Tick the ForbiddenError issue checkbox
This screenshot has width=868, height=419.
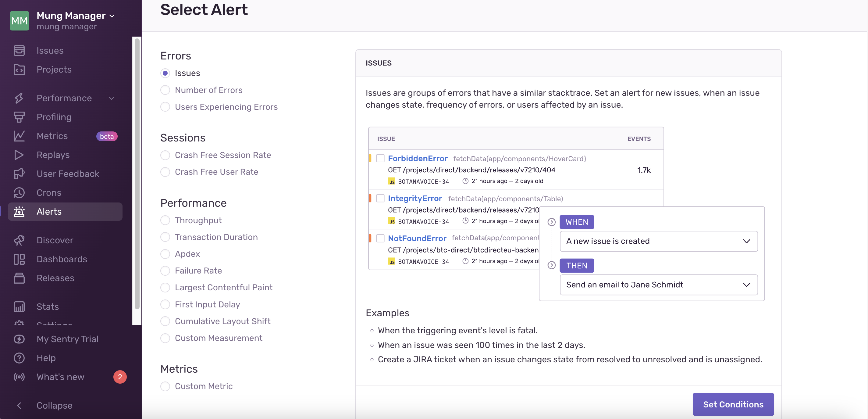pyautogui.click(x=380, y=158)
